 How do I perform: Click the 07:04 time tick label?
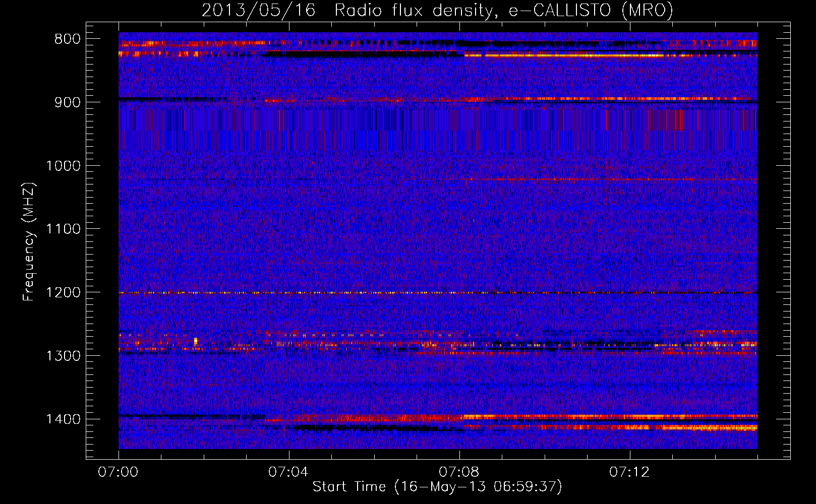click(288, 472)
